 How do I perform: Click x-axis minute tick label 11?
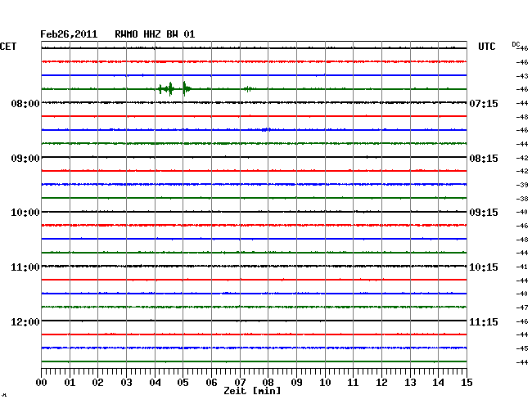coord(353,382)
